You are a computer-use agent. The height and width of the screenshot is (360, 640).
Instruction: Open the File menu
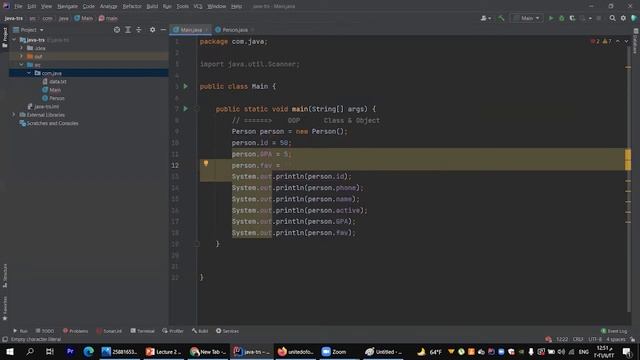coord(18,6)
